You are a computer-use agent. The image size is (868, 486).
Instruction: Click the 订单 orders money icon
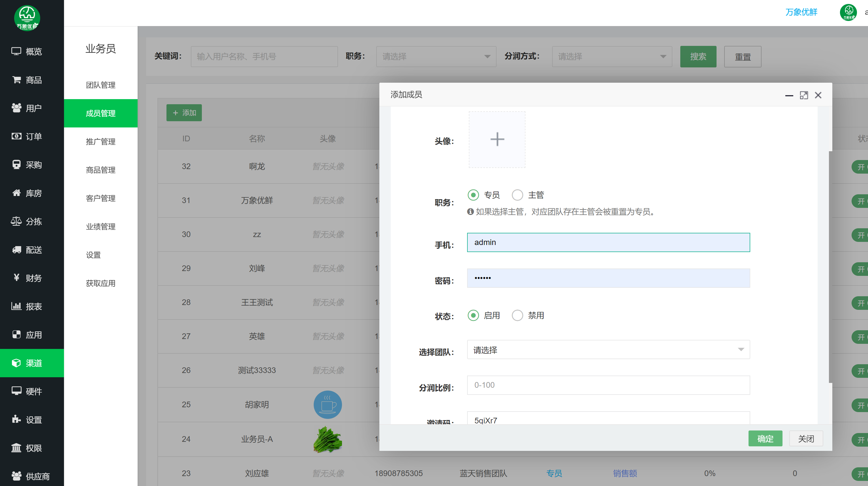(16, 137)
